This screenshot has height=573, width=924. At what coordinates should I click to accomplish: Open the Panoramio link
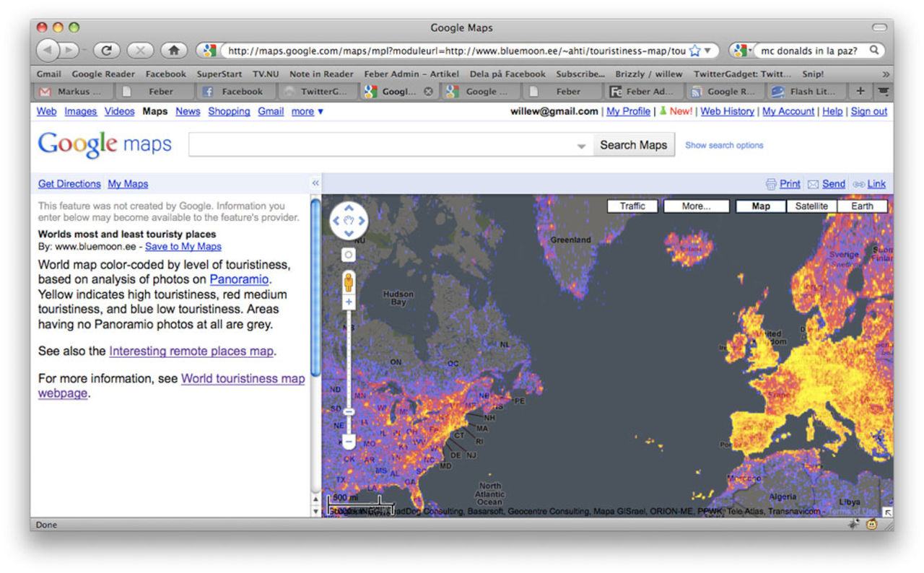coord(239,279)
